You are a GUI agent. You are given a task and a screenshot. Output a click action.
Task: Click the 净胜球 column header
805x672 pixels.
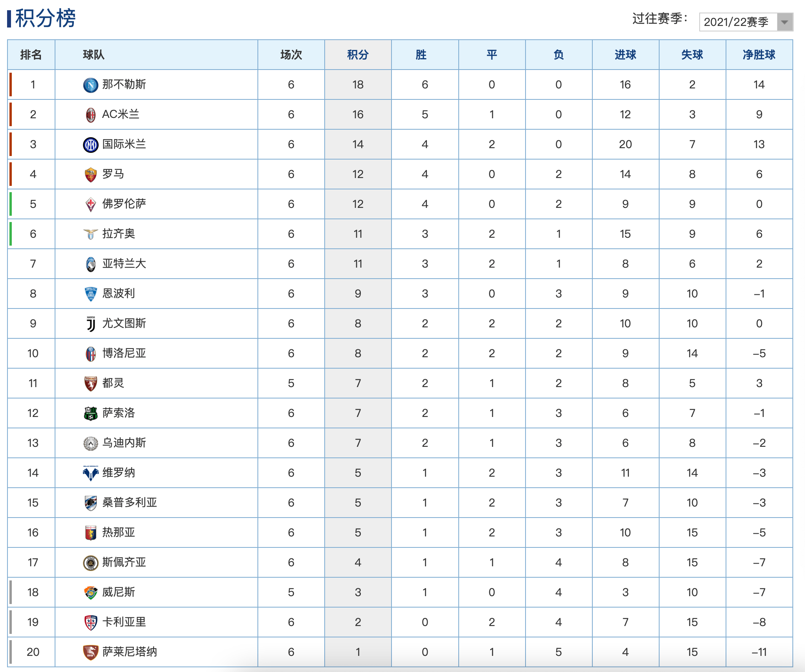(759, 55)
